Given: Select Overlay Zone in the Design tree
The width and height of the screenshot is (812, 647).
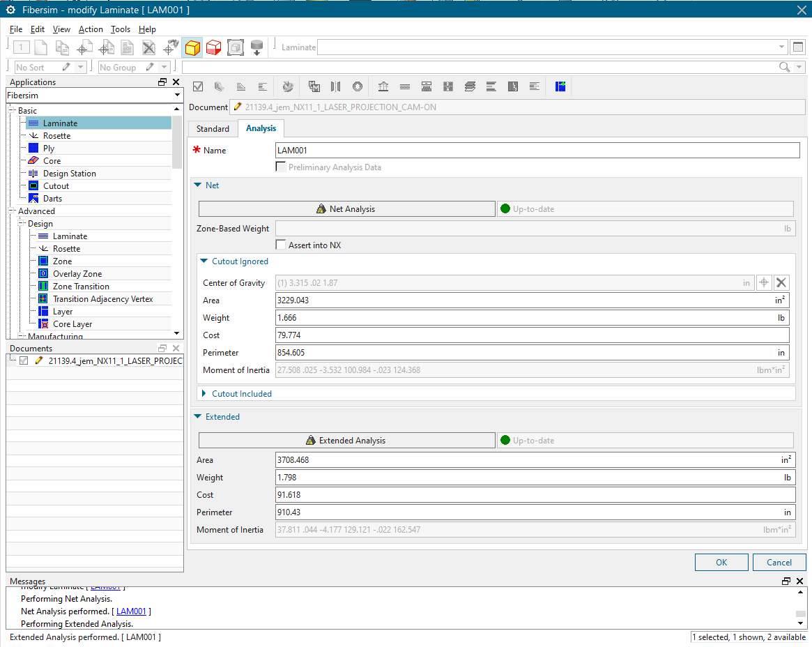Looking at the screenshot, I should tap(77, 274).
